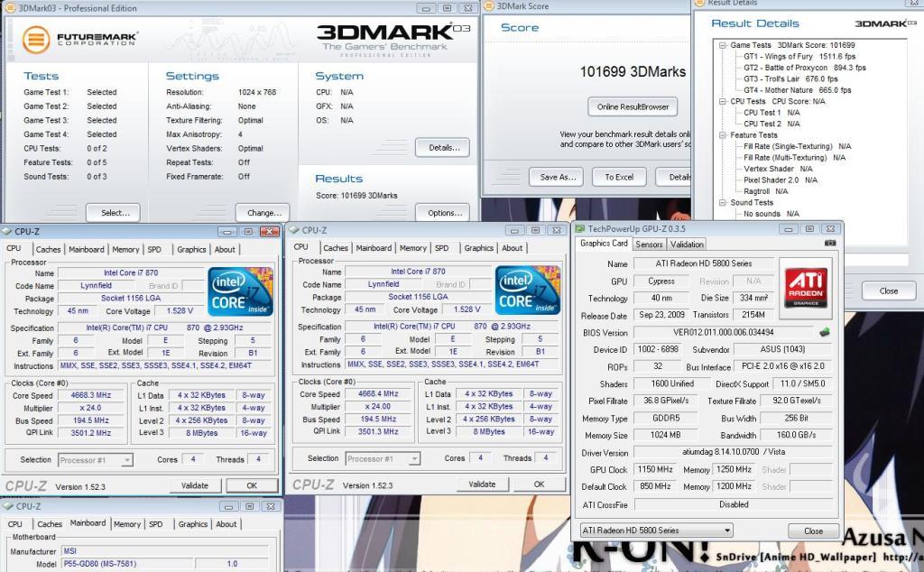
Task: Click the TechPowerUp GPU-Z title bar icon
Action: [580, 228]
